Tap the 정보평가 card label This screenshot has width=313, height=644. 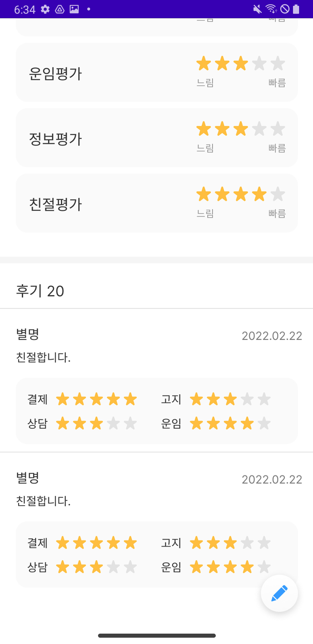point(55,139)
